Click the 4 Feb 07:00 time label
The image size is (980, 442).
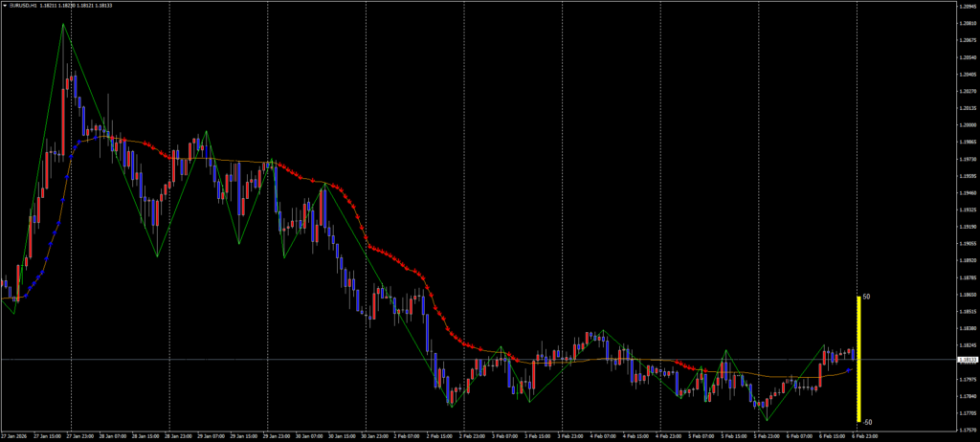pos(604,435)
